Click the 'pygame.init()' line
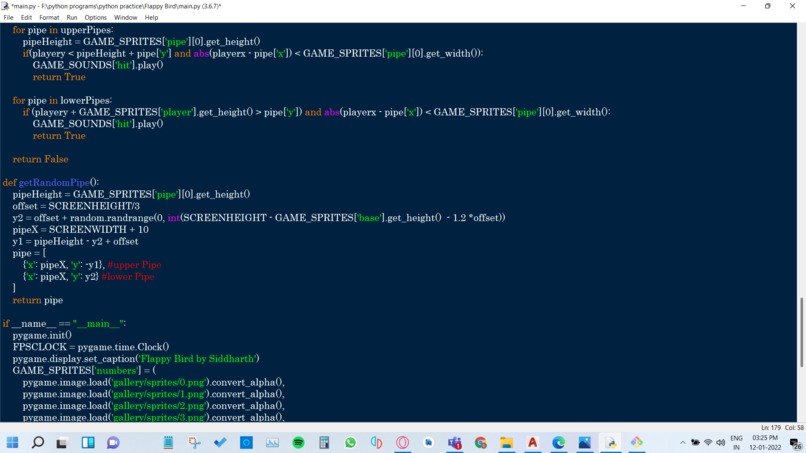The image size is (806, 453). [42, 335]
